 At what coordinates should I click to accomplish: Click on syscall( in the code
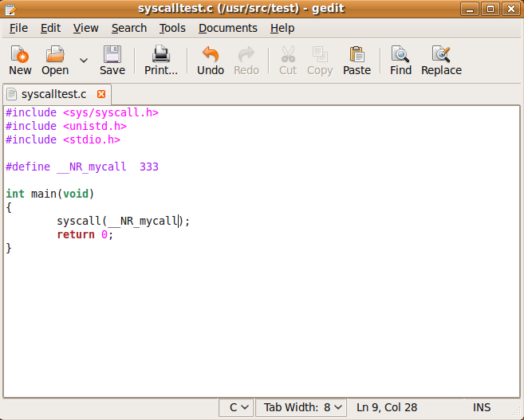(82, 221)
